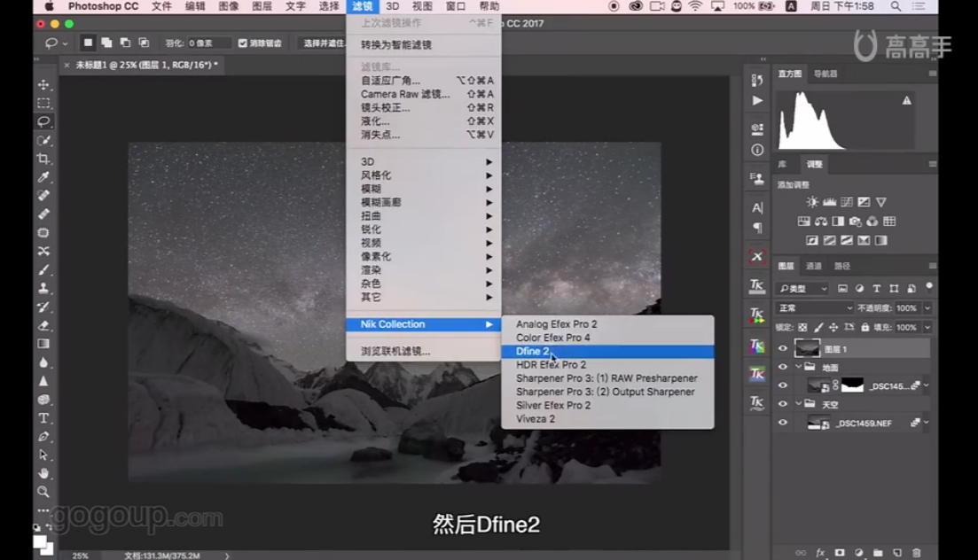The height and width of the screenshot is (560, 978).
Task: Choose Silver Efex Pro 2
Action: [607, 405]
